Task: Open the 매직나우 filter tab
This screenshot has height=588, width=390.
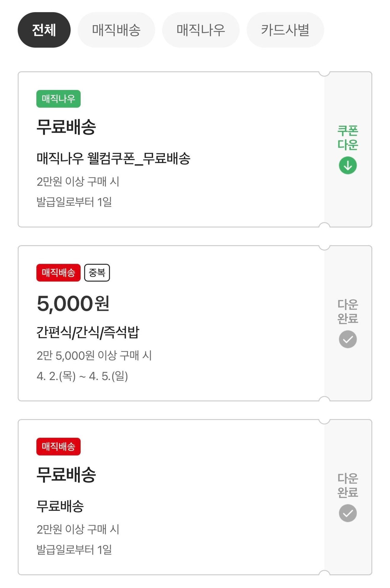Action: [200, 30]
